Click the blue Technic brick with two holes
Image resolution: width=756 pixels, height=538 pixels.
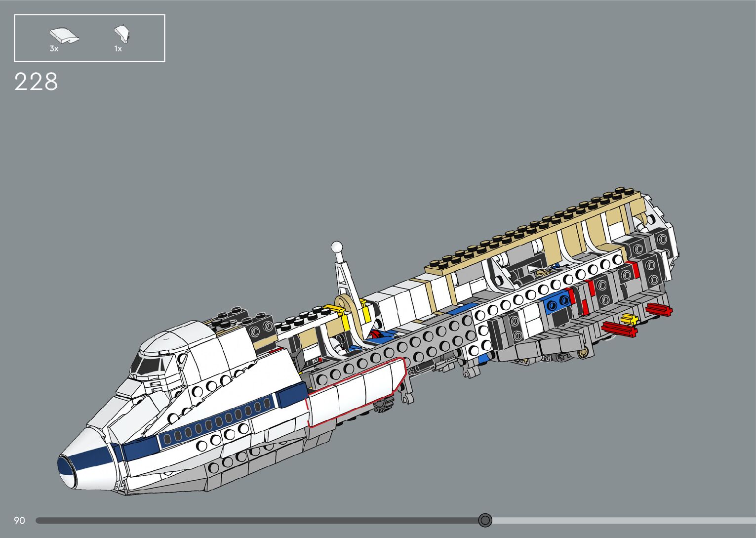(x=557, y=303)
